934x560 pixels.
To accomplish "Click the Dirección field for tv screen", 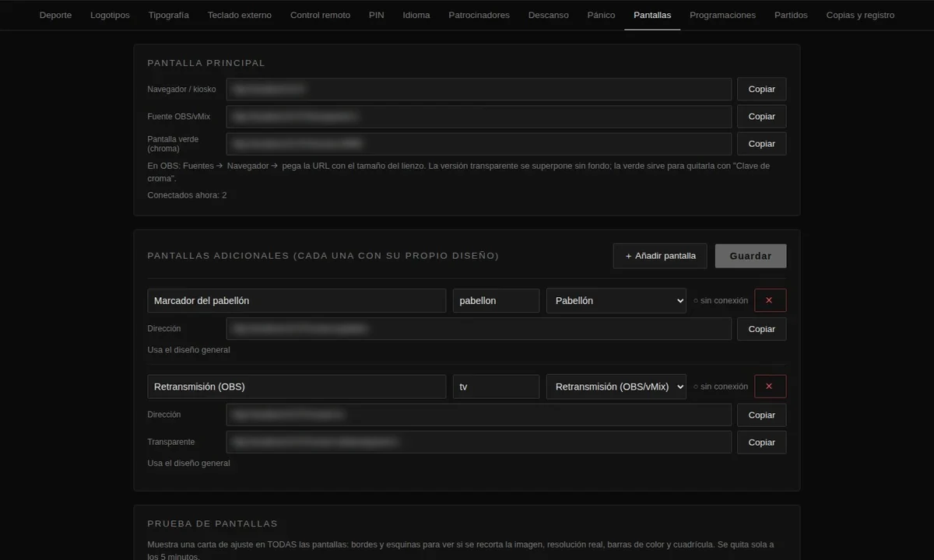I will [479, 415].
